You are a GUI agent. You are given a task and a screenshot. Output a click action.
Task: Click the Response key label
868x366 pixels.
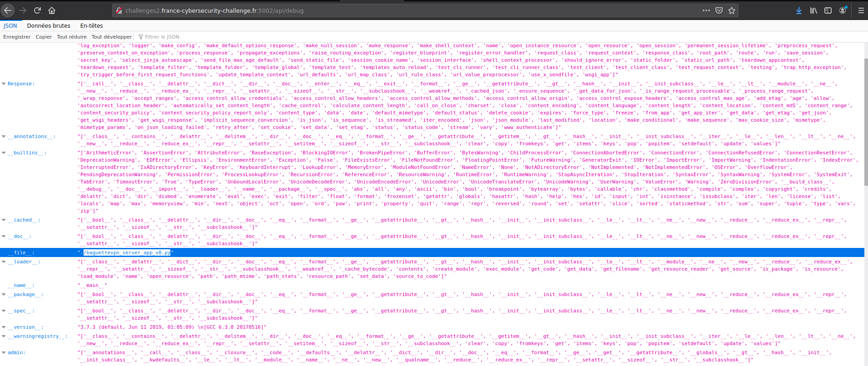click(x=21, y=84)
